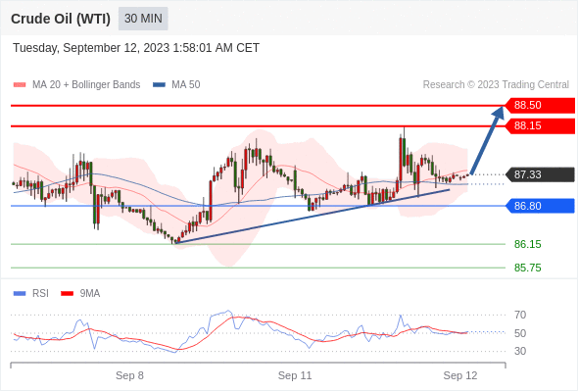Toggle the 9MA legend entry
This screenshot has height=392, width=578.
pos(80,294)
